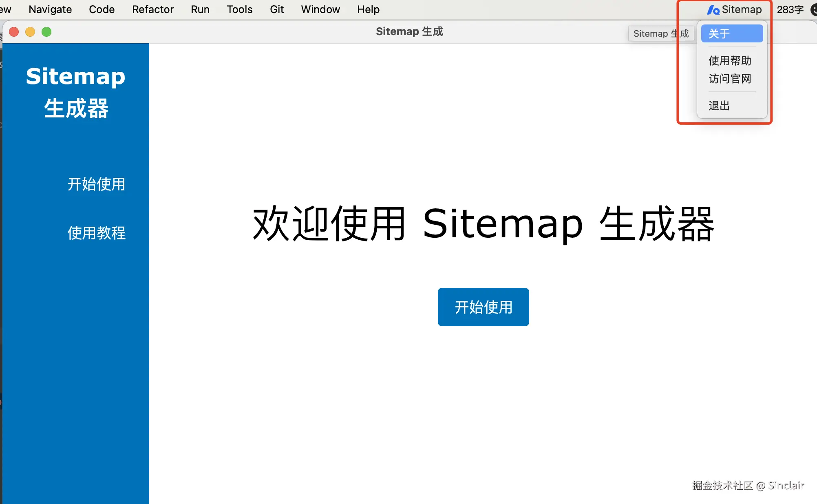This screenshot has height=504, width=817.
Task: Open the Run menu
Action: pos(200,9)
